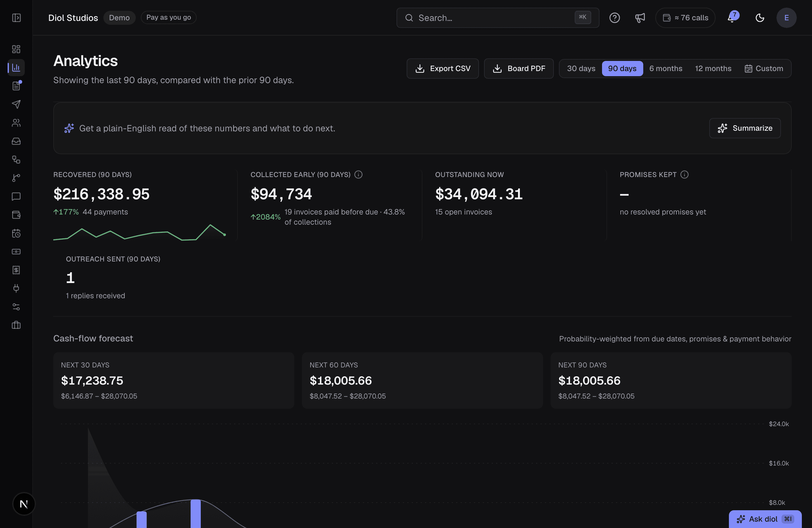Image resolution: width=812 pixels, height=528 pixels.
Task: Open the paper plane outreach icon
Action: click(x=16, y=104)
